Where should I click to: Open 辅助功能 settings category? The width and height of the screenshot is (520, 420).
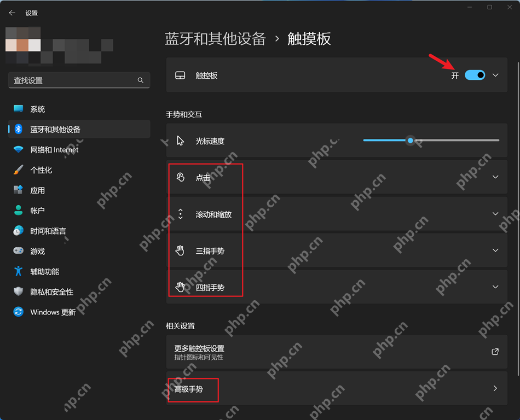tap(79, 271)
